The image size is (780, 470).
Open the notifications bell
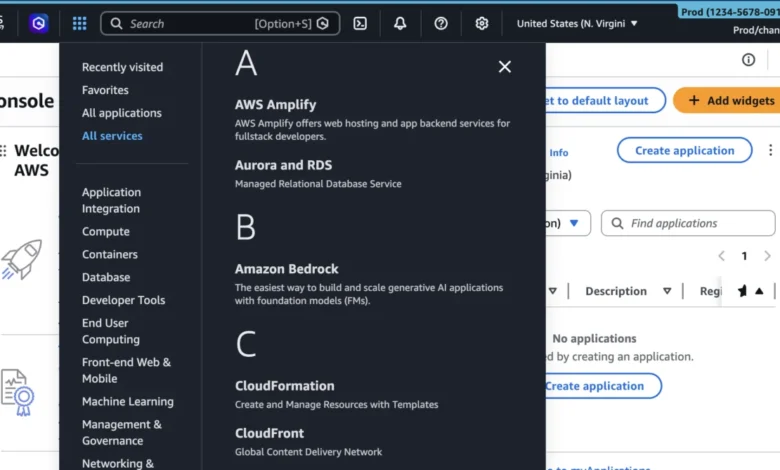pyautogui.click(x=400, y=23)
